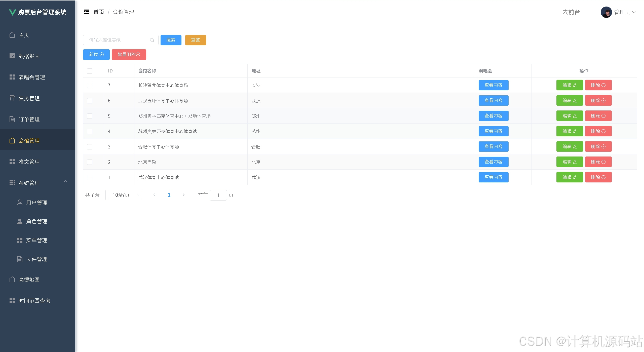This screenshot has width=644, height=352.
Task: Click the 新增 add button
Action: click(96, 55)
